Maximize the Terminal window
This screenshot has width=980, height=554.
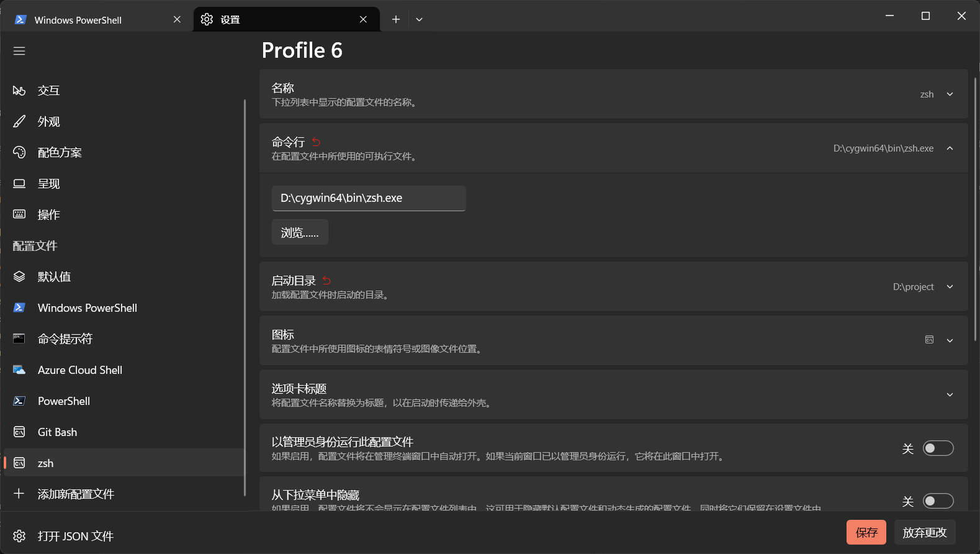925,16
